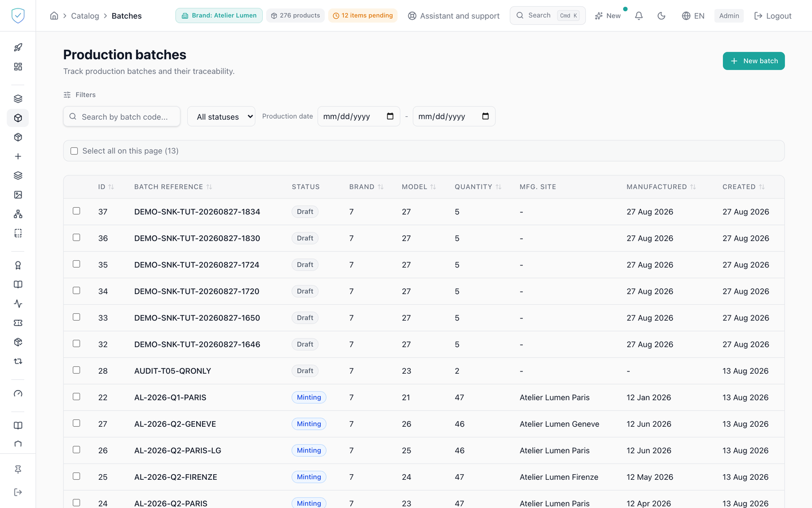Click the sparkle New feature button

pyautogui.click(x=608, y=16)
